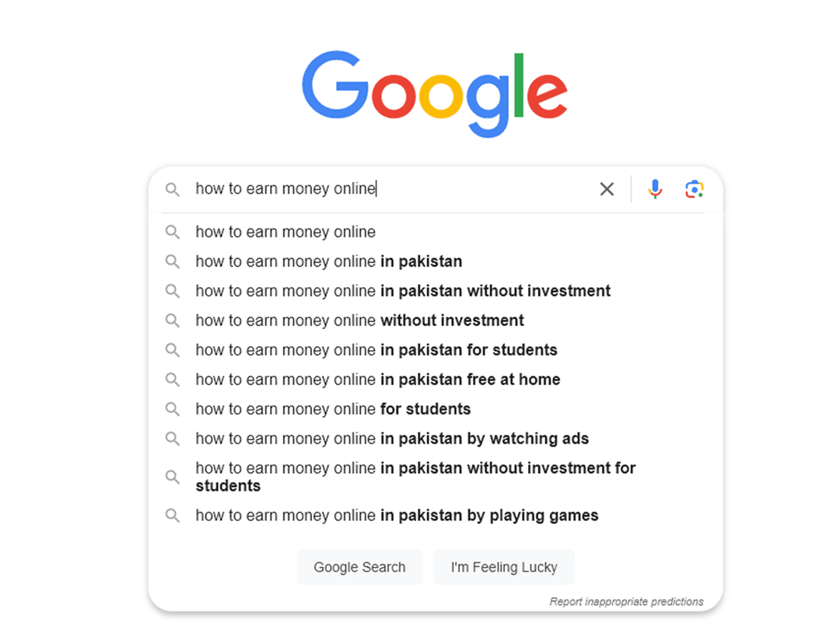Click the magnifier beside 'by playing games' suggestion
The height and width of the screenshot is (630, 840).
point(173,515)
